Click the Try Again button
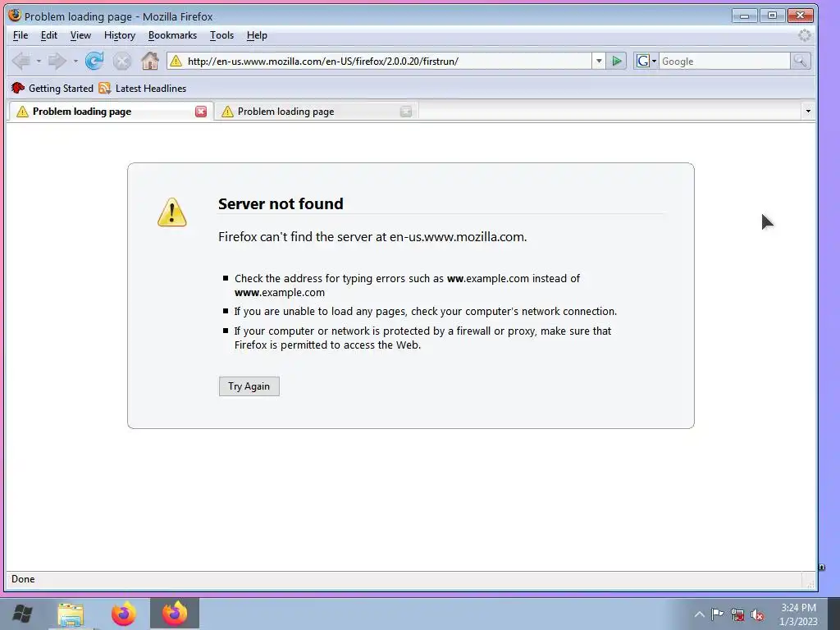This screenshot has width=840, height=630. pyautogui.click(x=249, y=386)
